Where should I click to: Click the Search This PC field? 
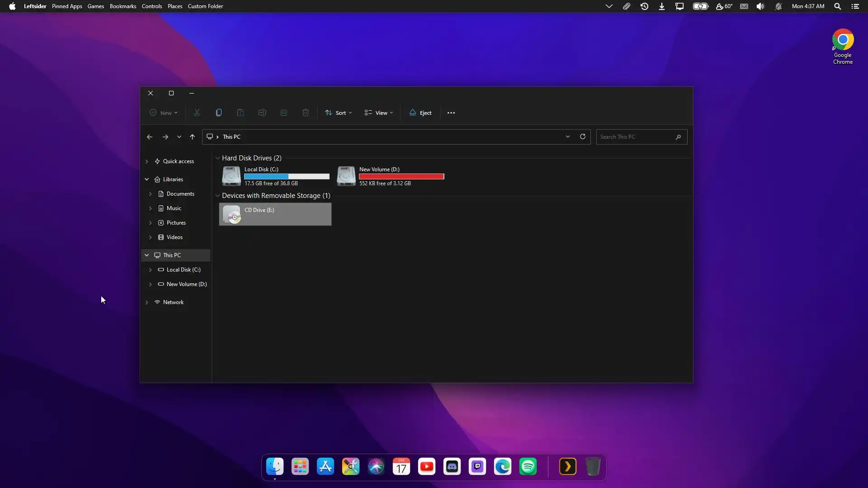[635, 137]
